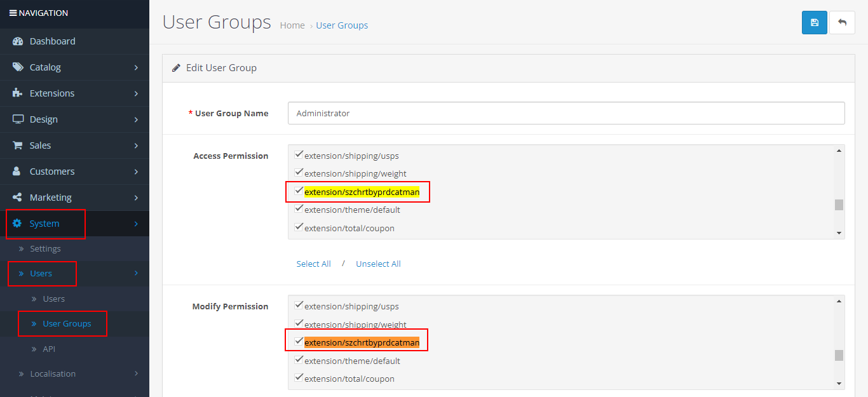This screenshot has height=397, width=868.
Task: Toggle extension/shipping/usps checkbox in Access Permission
Action: 299,154
